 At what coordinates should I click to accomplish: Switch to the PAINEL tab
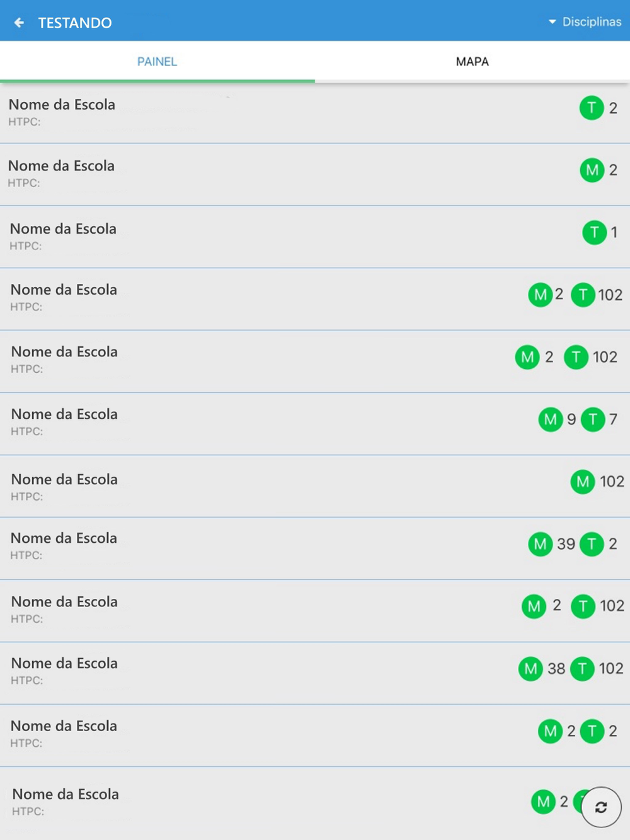tap(157, 62)
